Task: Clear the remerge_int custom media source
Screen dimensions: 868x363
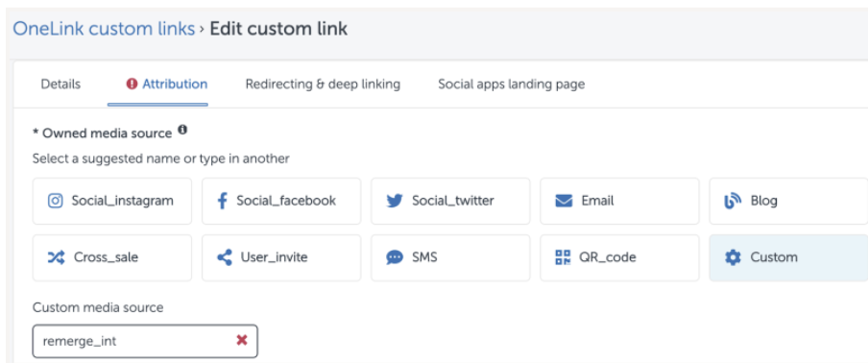Action: [x=242, y=340]
